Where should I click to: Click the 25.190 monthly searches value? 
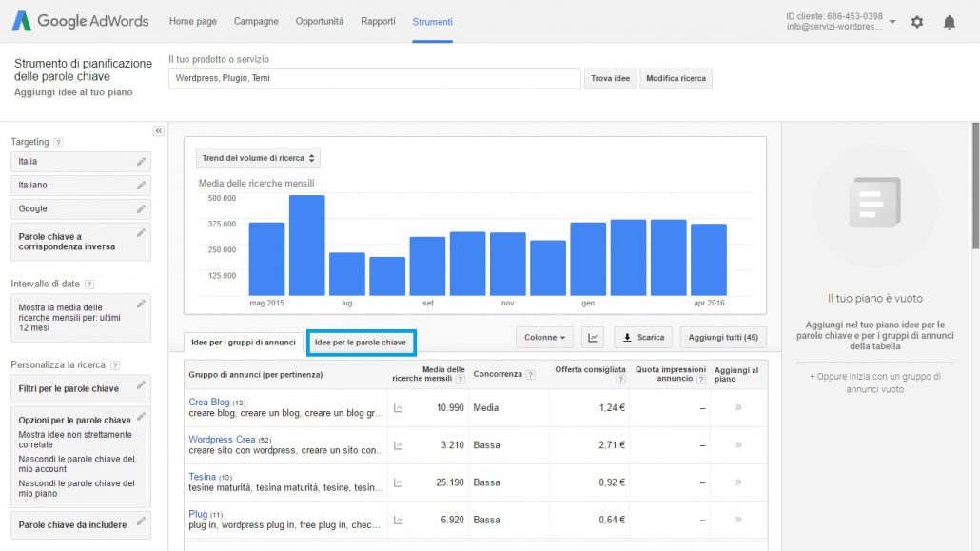tap(450, 482)
